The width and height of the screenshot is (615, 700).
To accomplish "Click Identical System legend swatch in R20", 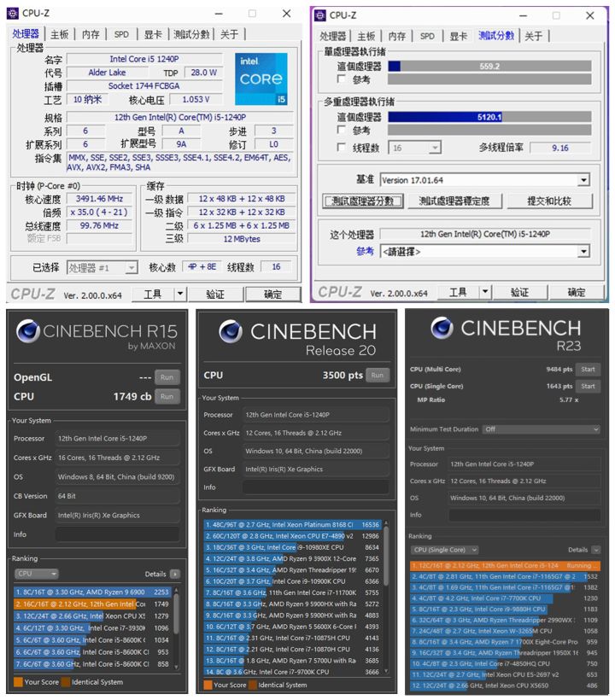I will click(253, 685).
